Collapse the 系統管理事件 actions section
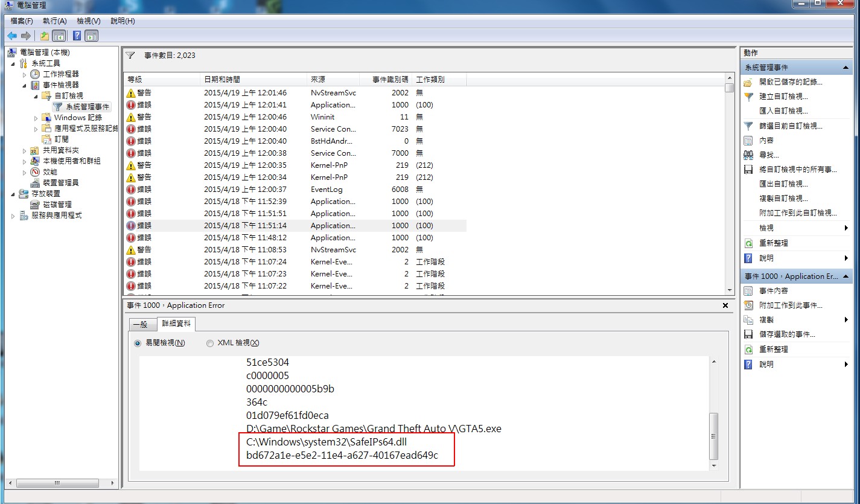Viewport: 860px width, 504px height. point(846,68)
